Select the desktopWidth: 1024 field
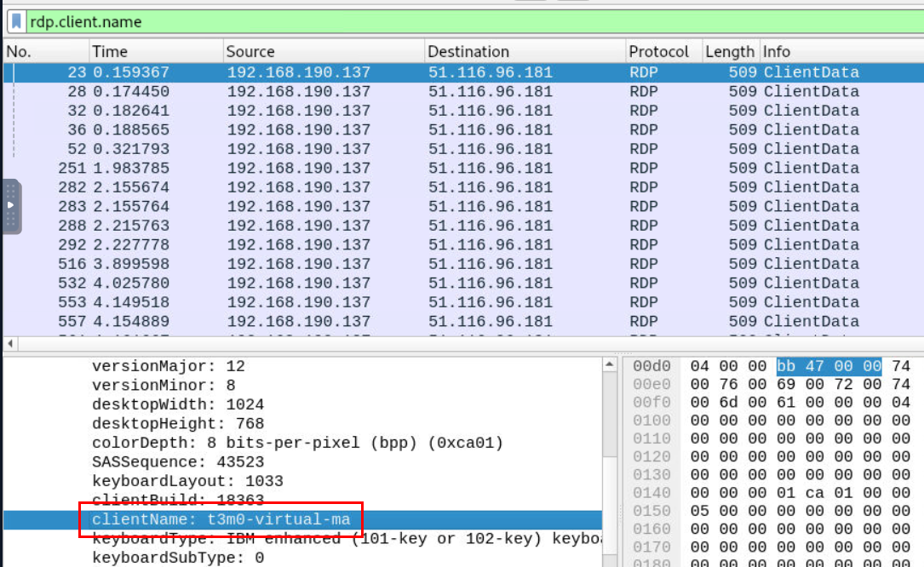Image resolution: width=924 pixels, height=567 pixels. (x=178, y=404)
